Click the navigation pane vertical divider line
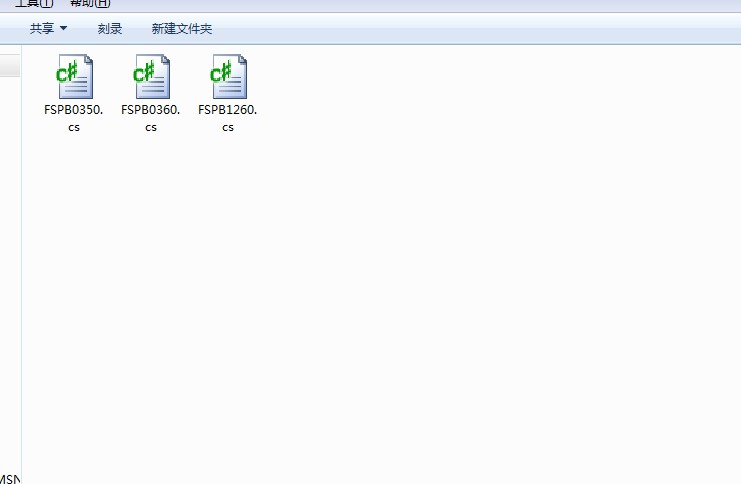 point(21,265)
